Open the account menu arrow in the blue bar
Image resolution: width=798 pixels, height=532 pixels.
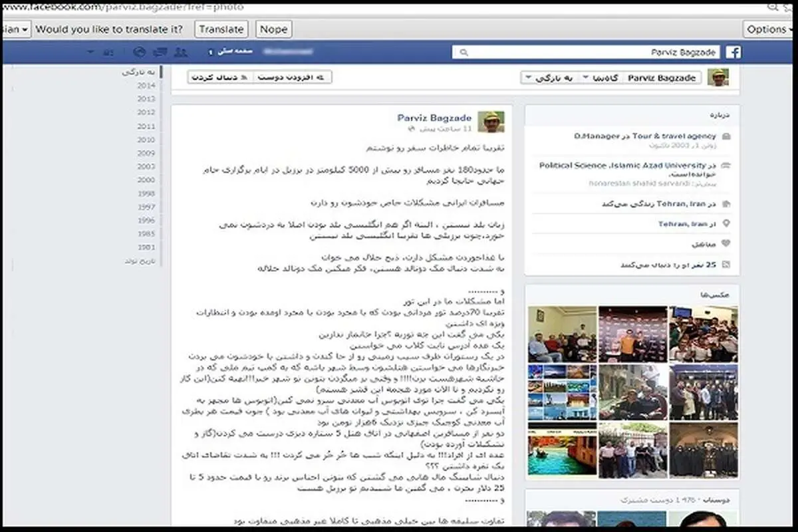point(91,52)
